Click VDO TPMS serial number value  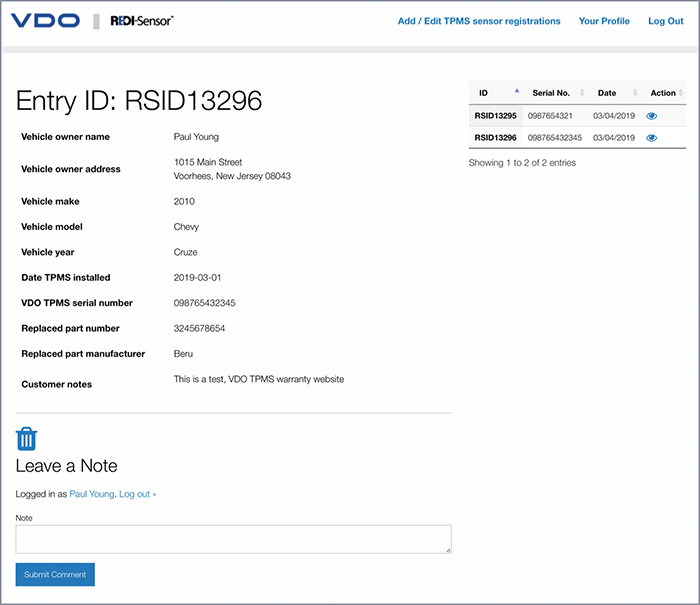(204, 303)
